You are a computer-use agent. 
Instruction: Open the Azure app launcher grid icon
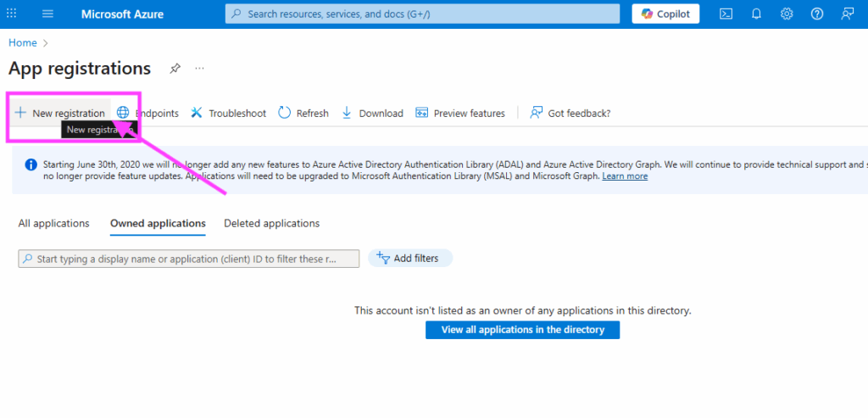pyautogui.click(x=12, y=14)
